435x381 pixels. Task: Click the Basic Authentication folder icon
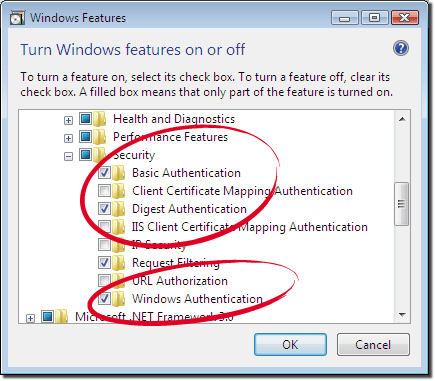pos(118,173)
